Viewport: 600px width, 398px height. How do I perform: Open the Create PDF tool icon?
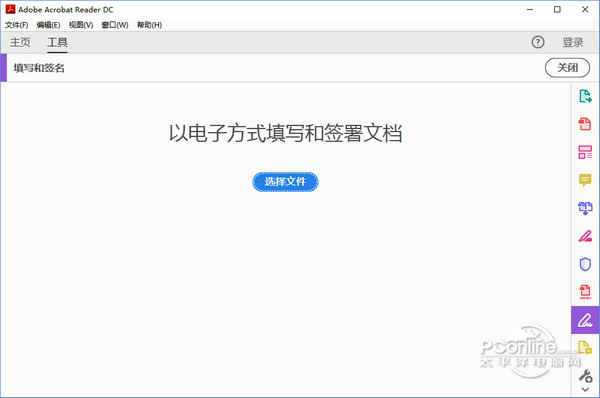(585, 124)
